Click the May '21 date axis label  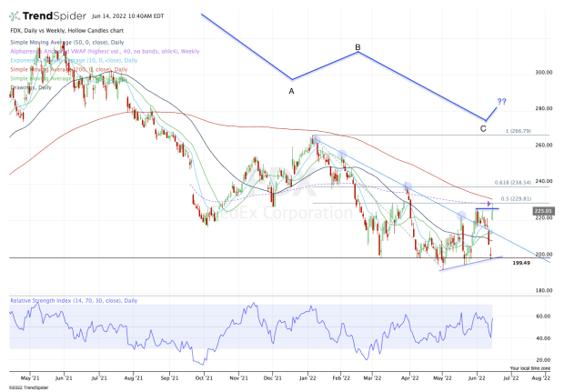click(30, 378)
